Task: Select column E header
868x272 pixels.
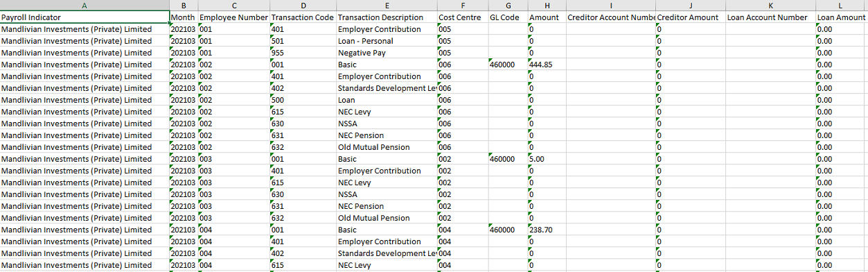Action: point(387,5)
